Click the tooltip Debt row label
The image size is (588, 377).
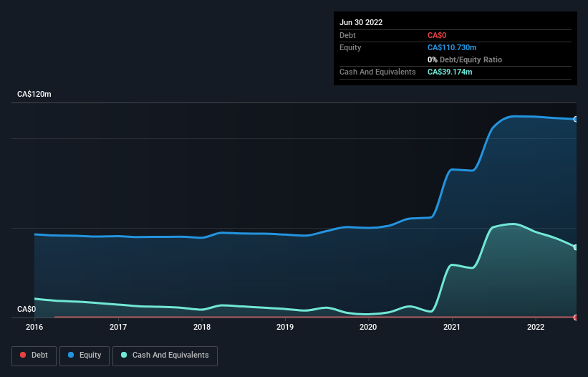tap(347, 35)
